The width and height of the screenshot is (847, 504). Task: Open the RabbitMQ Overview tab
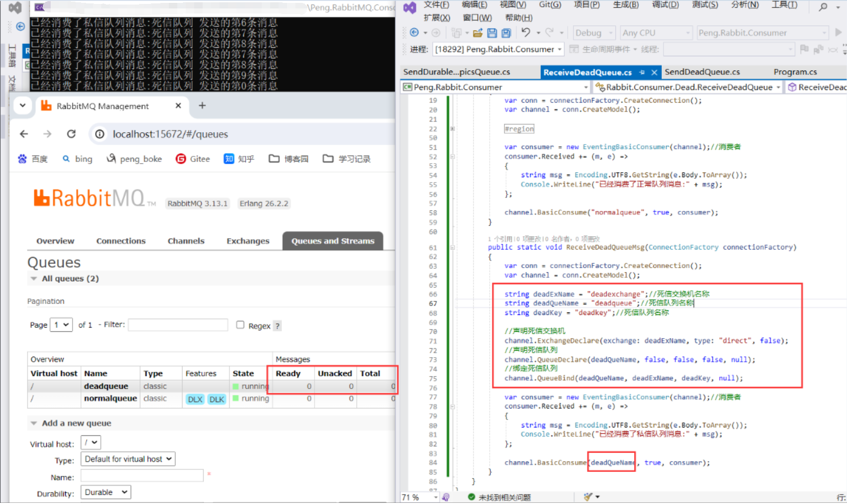(55, 241)
